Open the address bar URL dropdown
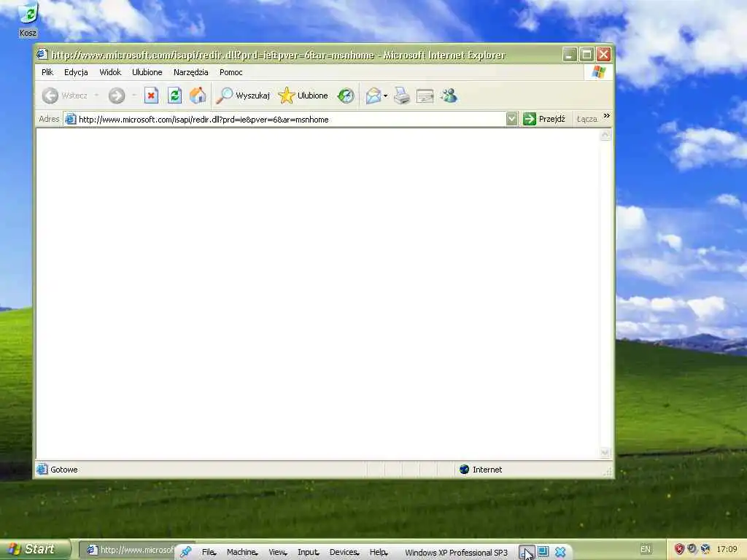This screenshot has width=747, height=560. coord(511,119)
